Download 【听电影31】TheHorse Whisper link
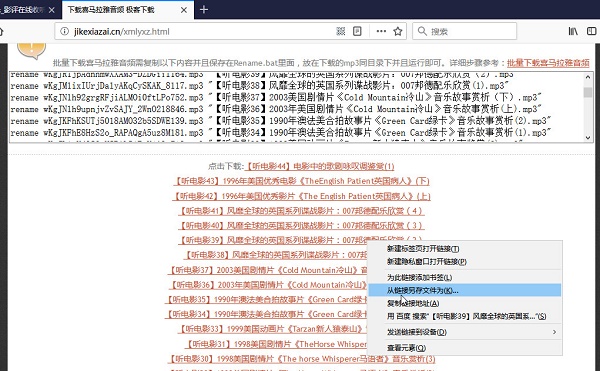 [x=276, y=344]
